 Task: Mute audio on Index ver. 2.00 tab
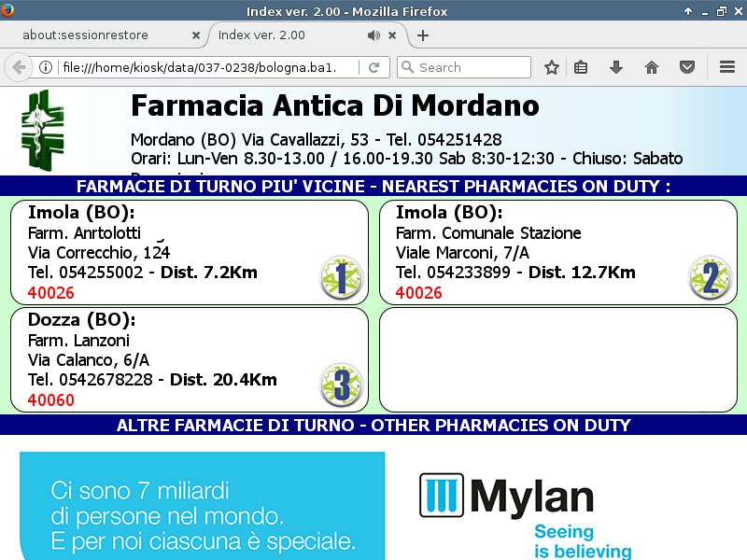tap(373, 35)
